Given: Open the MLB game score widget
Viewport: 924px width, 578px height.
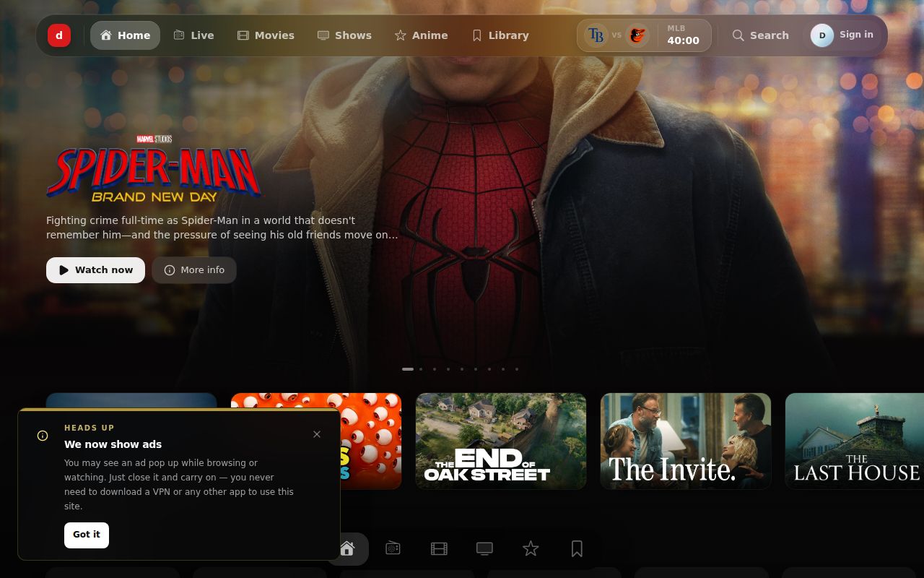Looking at the screenshot, I should (x=644, y=35).
